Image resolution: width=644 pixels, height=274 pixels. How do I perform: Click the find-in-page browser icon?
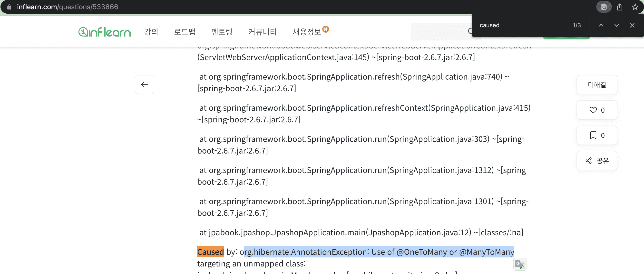coord(604,7)
